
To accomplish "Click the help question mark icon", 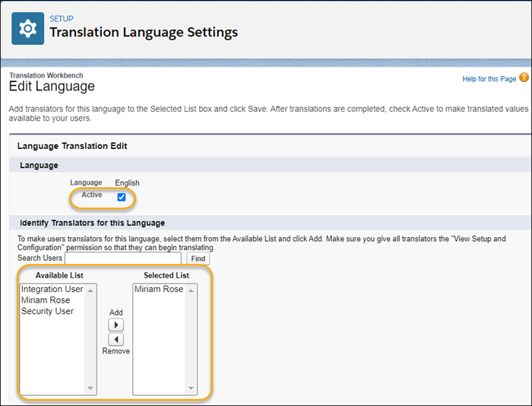I will pos(524,78).
